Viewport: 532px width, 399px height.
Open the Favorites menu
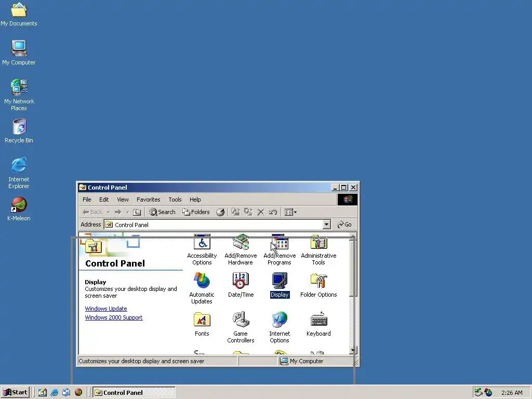(148, 199)
